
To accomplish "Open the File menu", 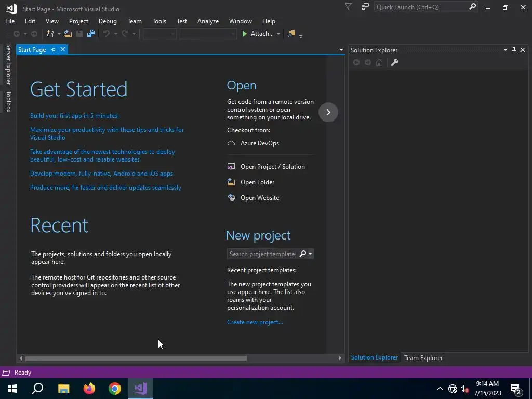I will click(x=10, y=21).
